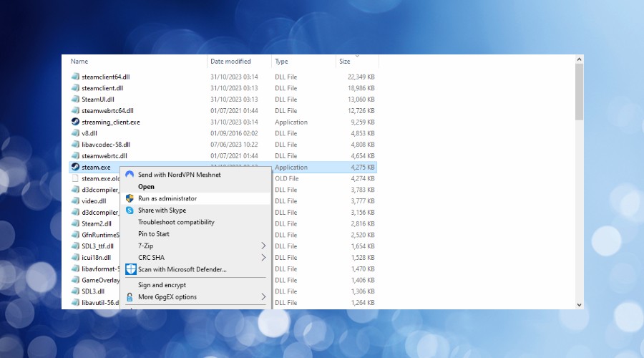Viewport: 644px width, 358px height.
Task: Click the 4,275 KB size of steam.exe
Action: 363,168
